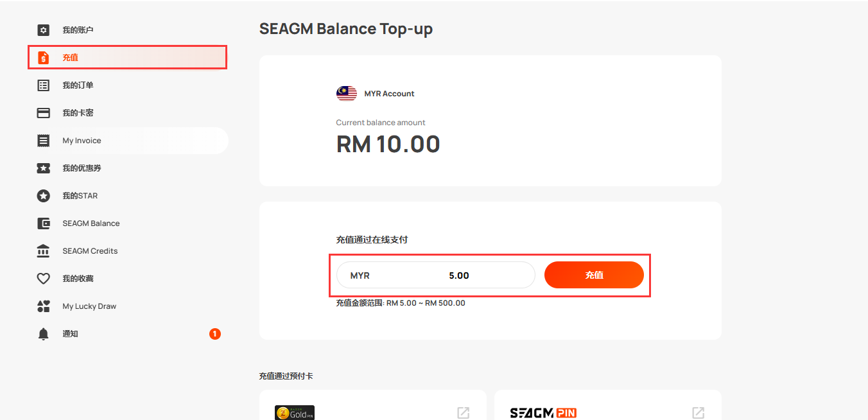Click the wallet icon for SEAGM Balance

tap(43, 223)
